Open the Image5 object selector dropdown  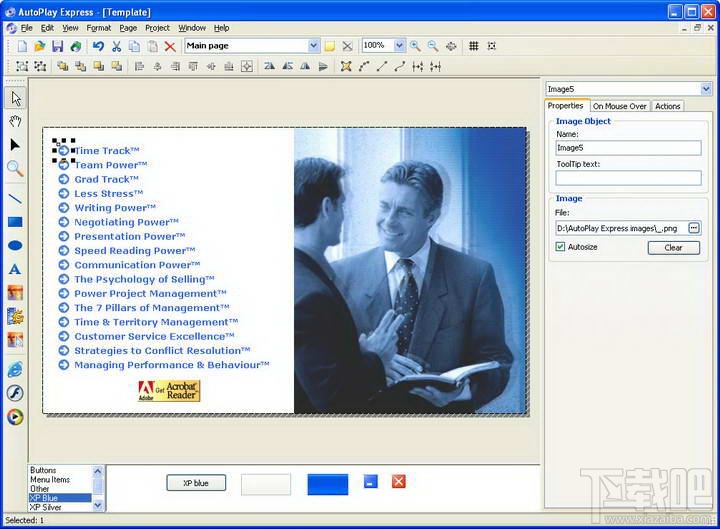click(706, 89)
